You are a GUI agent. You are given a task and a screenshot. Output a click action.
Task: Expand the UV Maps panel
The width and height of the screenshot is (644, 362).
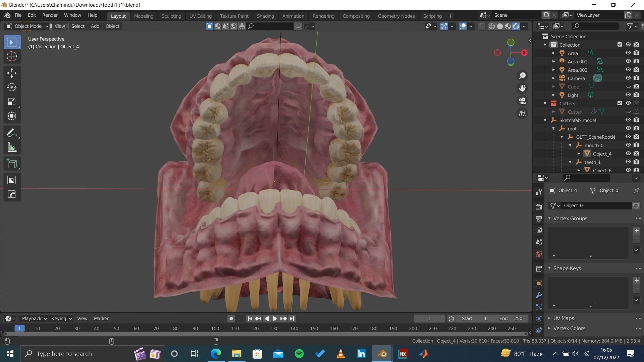pyautogui.click(x=549, y=318)
